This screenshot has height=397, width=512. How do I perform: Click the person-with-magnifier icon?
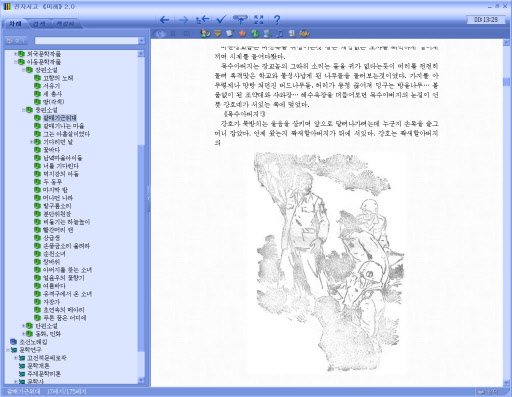[x=205, y=33]
